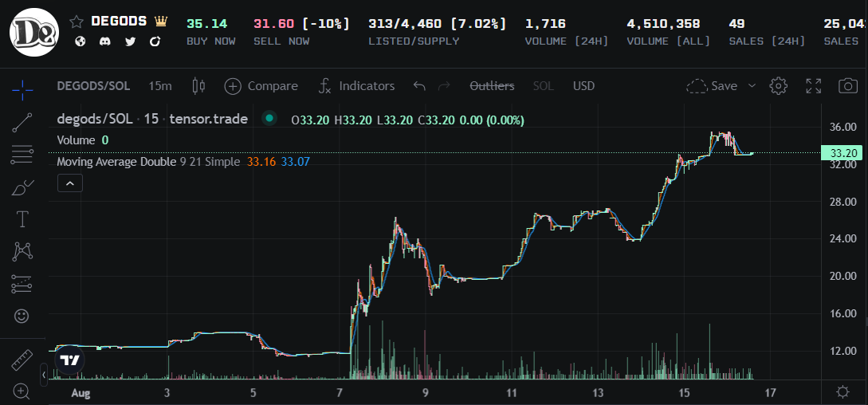Screen dimensions: 868x405
Task: Switch price currency to USD
Action: coord(583,86)
